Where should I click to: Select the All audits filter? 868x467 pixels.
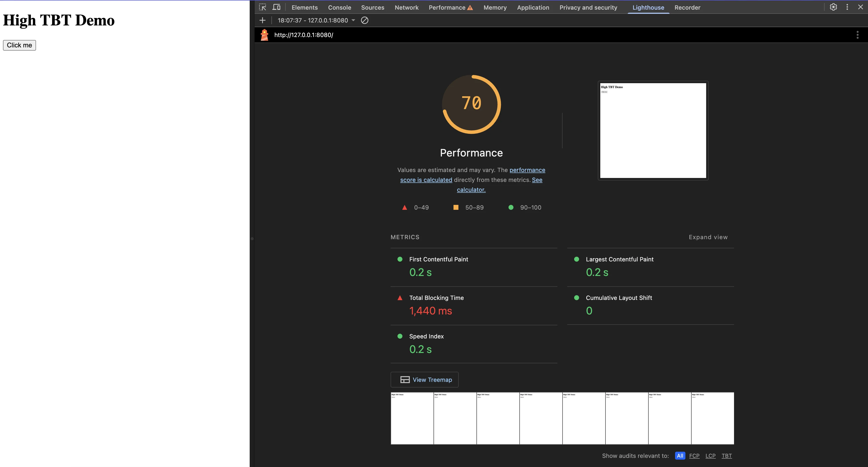point(680,456)
